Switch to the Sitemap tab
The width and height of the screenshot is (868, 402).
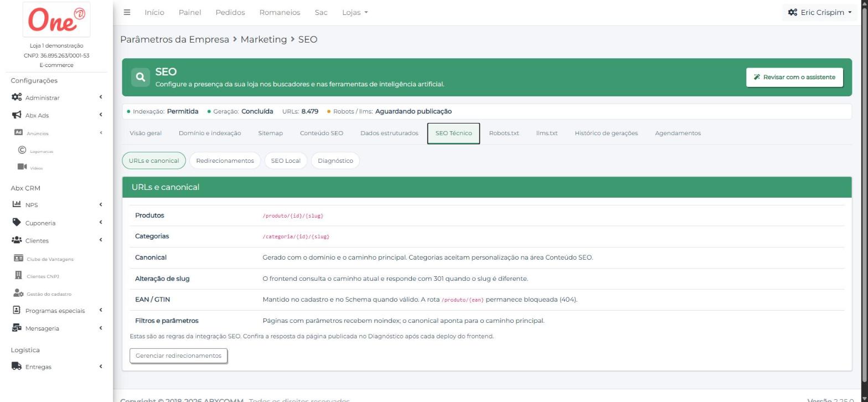pyautogui.click(x=270, y=133)
